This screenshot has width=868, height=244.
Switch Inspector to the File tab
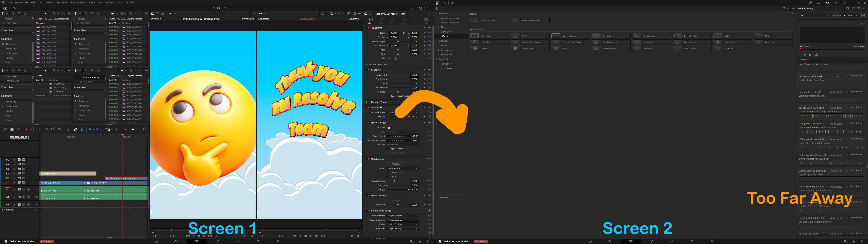426,21
